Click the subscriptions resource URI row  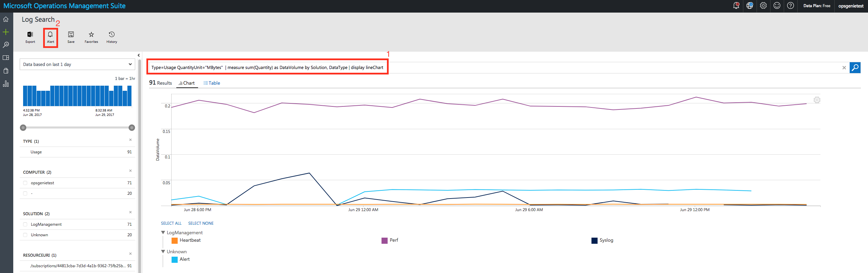[x=77, y=266]
